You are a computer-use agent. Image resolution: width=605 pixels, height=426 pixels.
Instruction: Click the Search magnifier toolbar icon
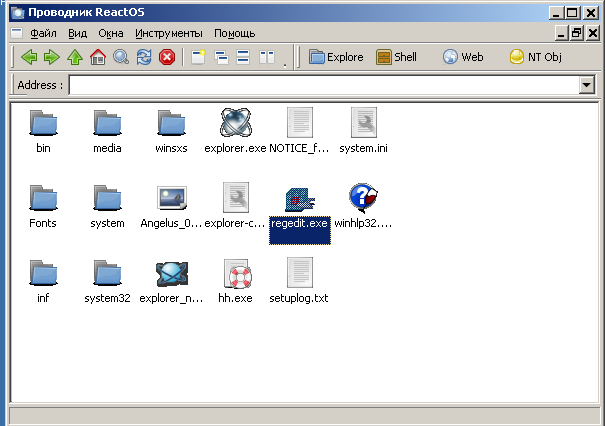121,57
